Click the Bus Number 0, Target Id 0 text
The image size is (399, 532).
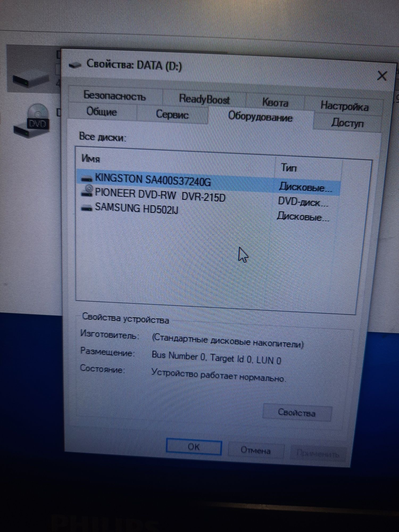(216, 358)
